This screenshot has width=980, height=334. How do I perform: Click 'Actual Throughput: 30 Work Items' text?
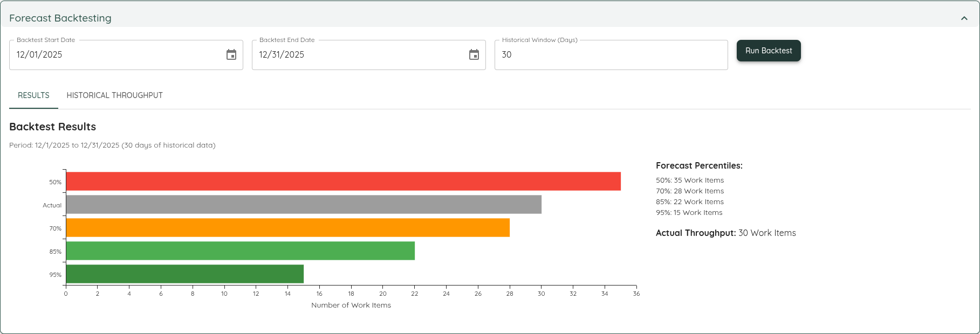[x=726, y=233]
